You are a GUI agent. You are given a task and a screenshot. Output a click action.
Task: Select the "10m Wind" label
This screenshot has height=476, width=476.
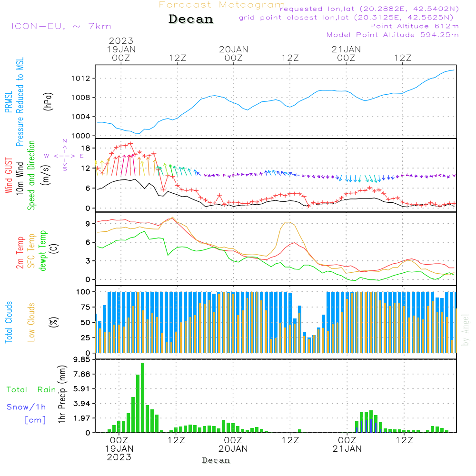20,178
